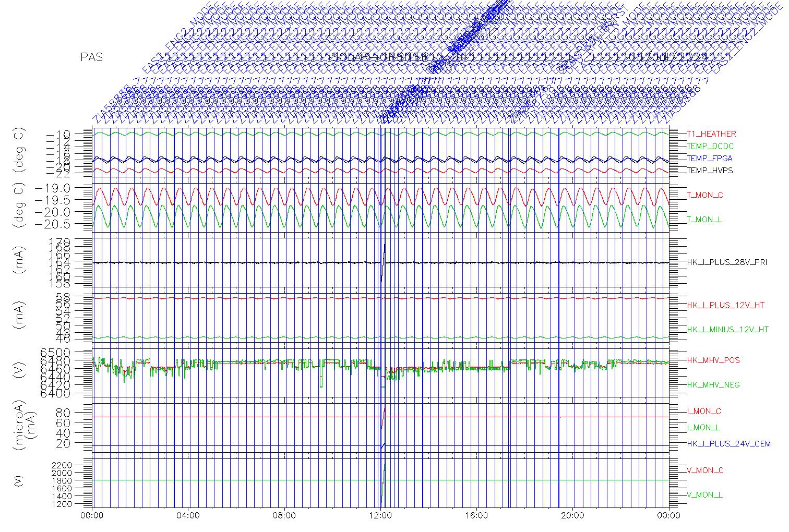The image size is (789, 532).
Task: Select the TEMP_HVPS legend label
Action: 710,171
